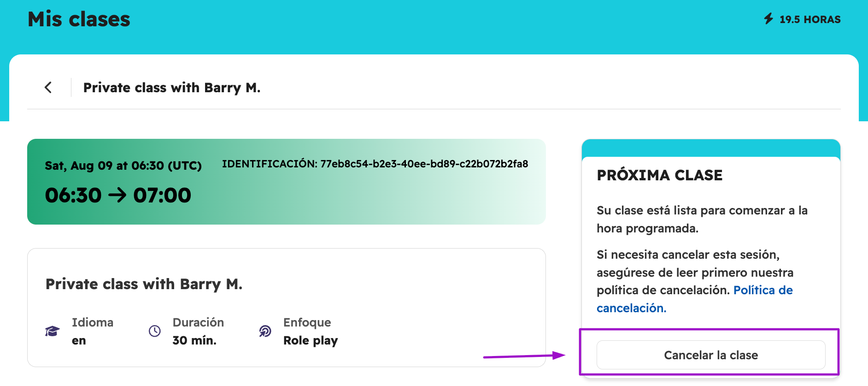Click the 19.5 HORAS balance label
This screenshot has width=868, height=386.
(810, 19)
